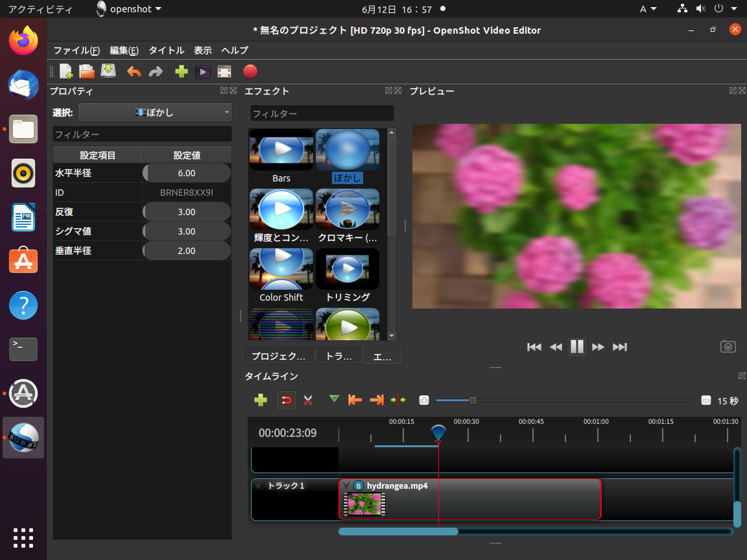Open the Terminal from the dock
The width and height of the screenshot is (747, 560).
(x=23, y=349)
